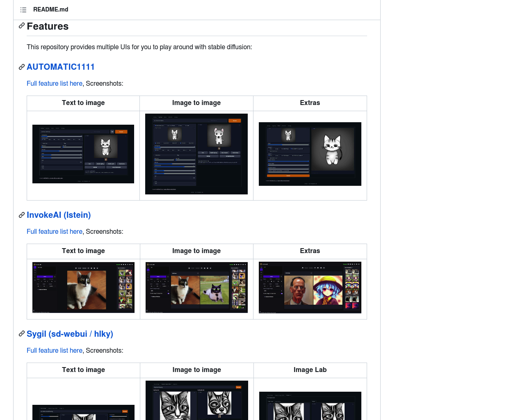Click Sygil table Image to image header
The width and height of the screenshot is (525, 420).
(x=197, y=370)
